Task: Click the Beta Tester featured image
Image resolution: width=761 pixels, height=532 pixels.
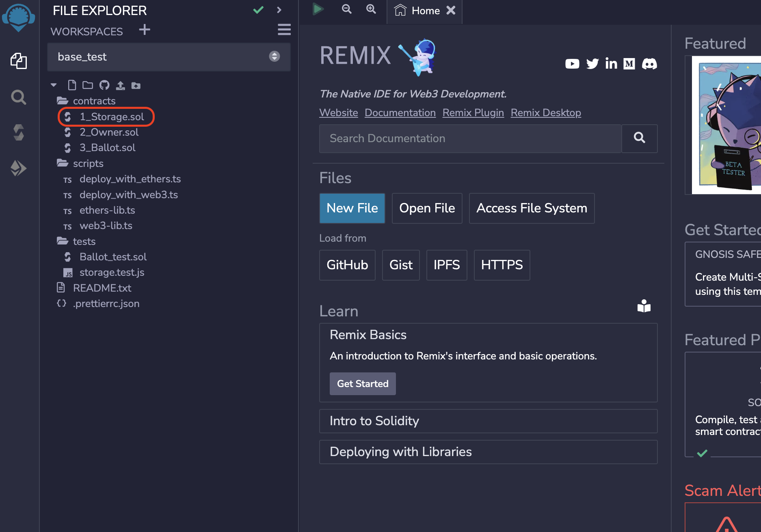Action: 727,125
